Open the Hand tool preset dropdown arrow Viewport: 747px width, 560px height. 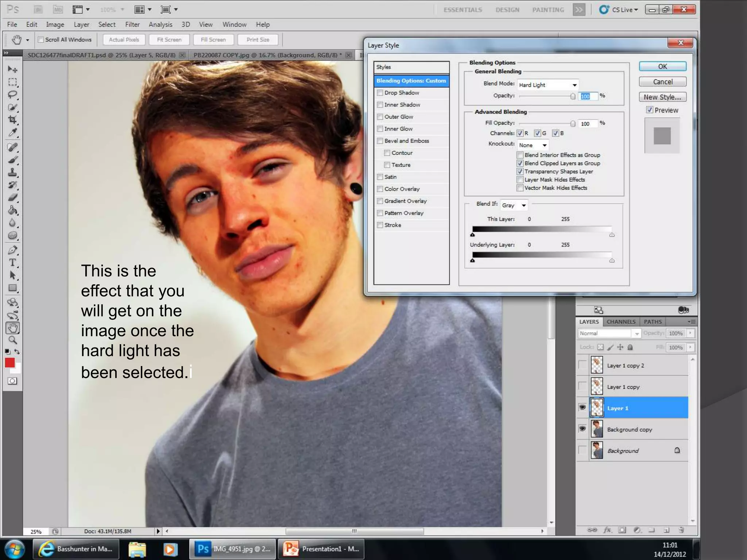pyautogui.click(x=28, y=40)
